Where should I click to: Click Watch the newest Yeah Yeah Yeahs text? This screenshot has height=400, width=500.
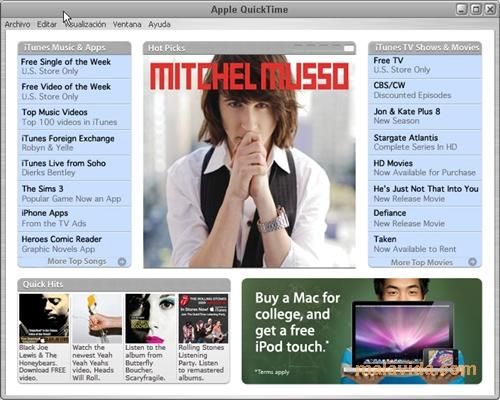click(93, 363)
